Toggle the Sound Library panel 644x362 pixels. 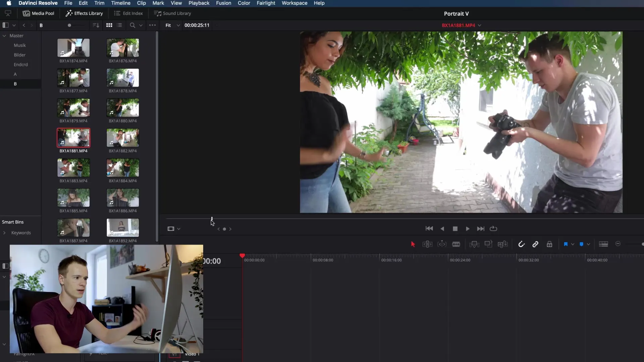(172, 13)
